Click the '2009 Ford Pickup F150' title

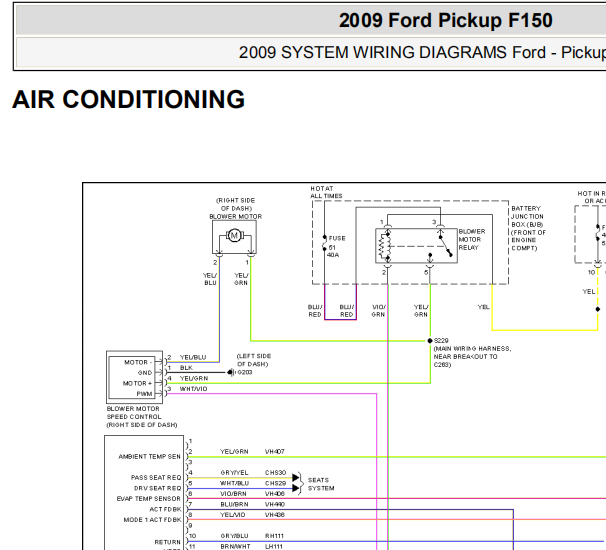tap(446, 20)
